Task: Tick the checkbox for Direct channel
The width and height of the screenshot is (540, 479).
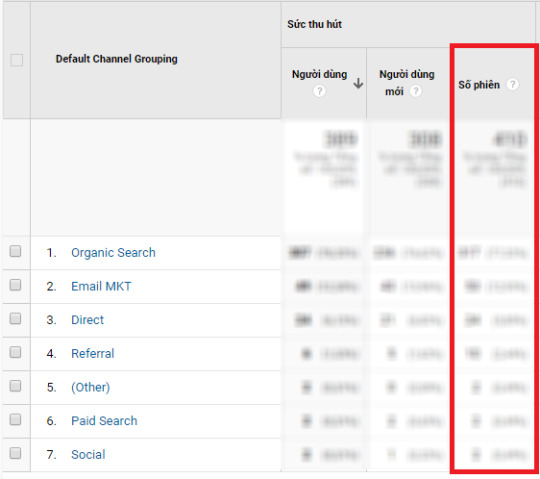Action: (15, 319)
